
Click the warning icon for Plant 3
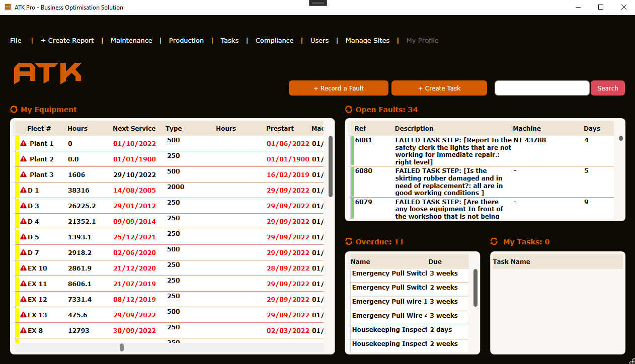(23, 174)
